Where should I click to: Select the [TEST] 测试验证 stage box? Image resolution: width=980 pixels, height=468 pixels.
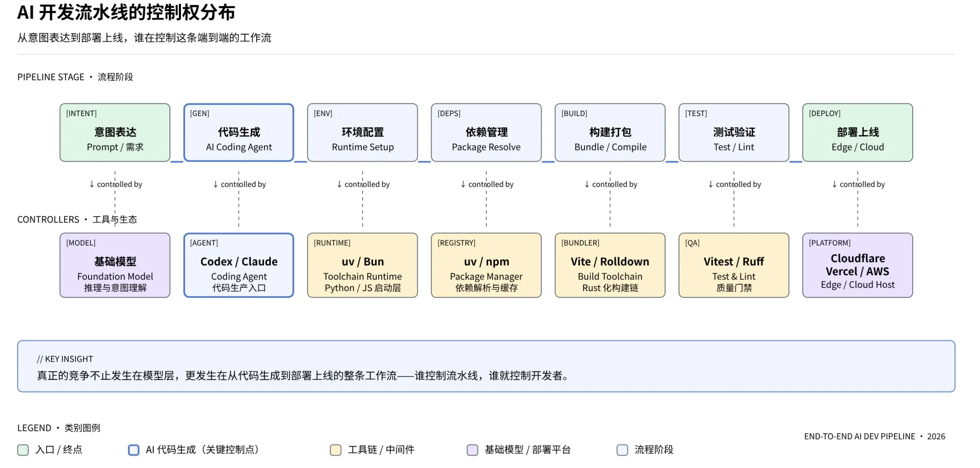pyautogui.click(x=734, y=132)
